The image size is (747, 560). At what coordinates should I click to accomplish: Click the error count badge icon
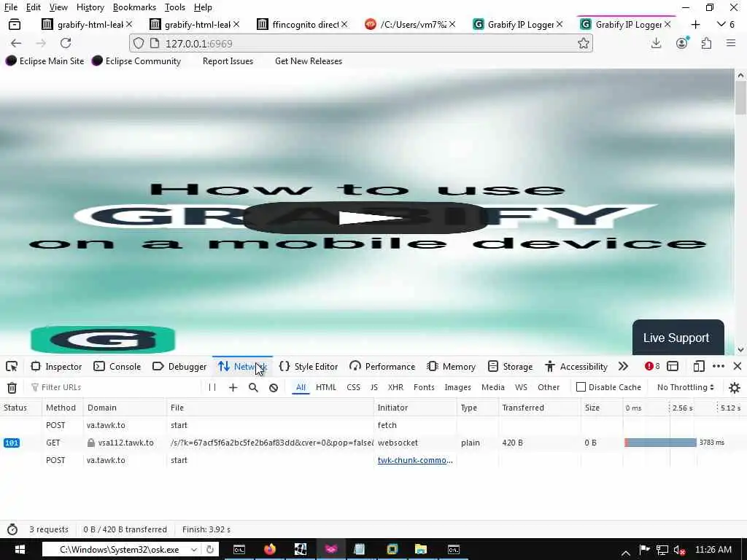651,366
